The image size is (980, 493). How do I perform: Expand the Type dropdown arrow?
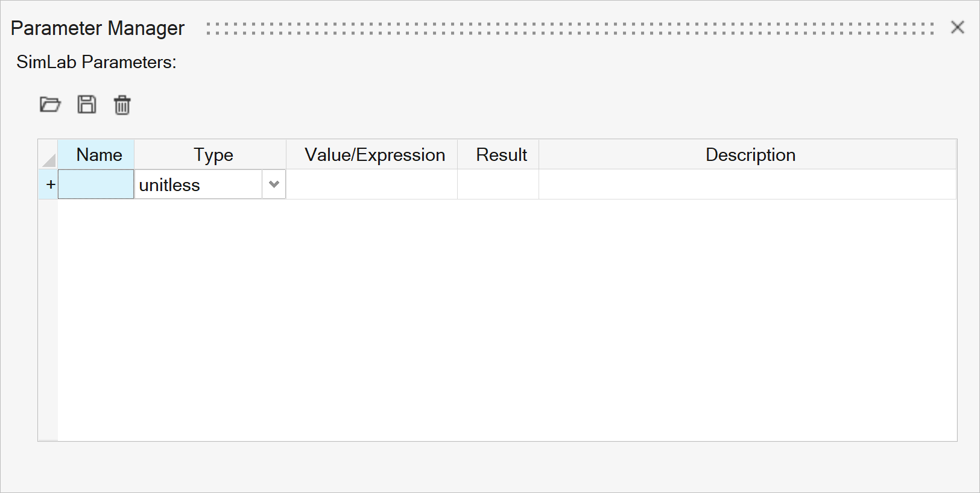click(274, 184)
